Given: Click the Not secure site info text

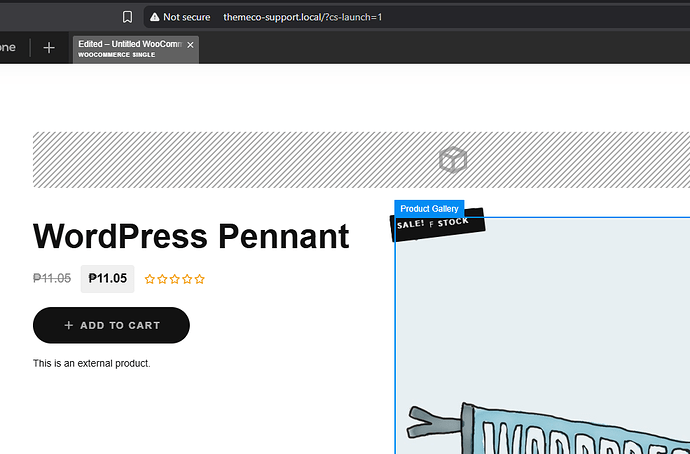Looking at the screenshot, I should coord(186,17).
